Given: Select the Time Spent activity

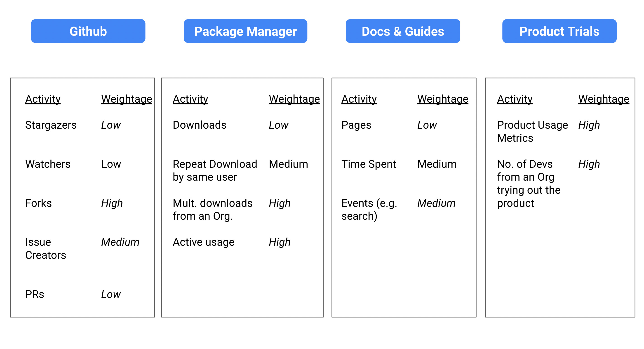Looking at the screenshot, I should coord(369,164).
